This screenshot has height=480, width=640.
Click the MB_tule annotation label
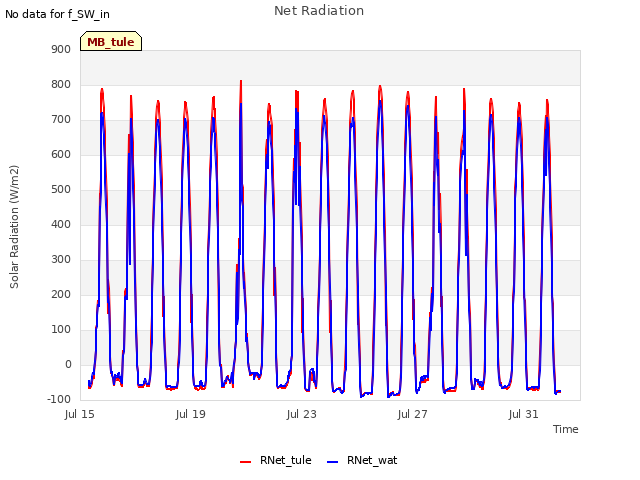pyautogui.click(x=111, y=41)
